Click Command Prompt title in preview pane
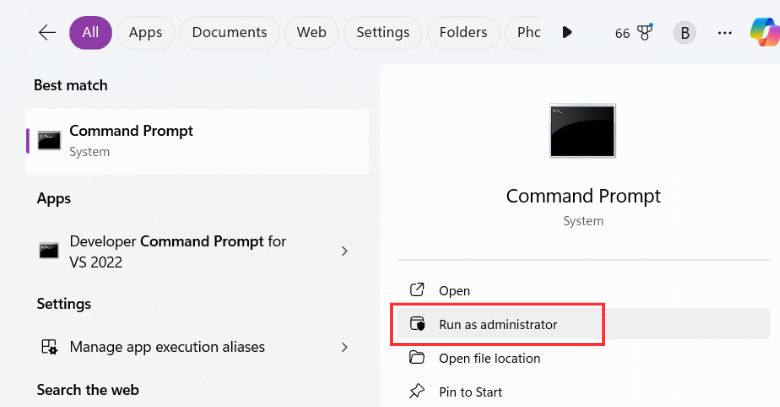780x407 pixels. point(583,196)
